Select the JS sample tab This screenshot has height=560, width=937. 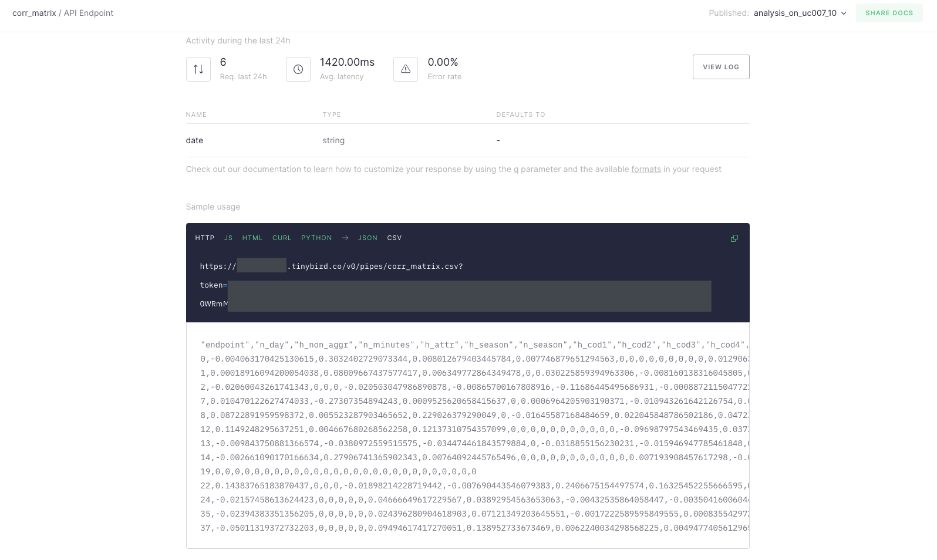point(228,238)
